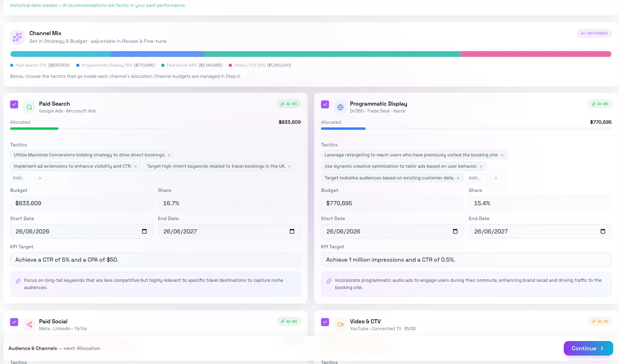Viewport: 619px width, 364px height.
Task: Uncheck the Paid Search channel checkbox
Action: [x=14, y=104]
